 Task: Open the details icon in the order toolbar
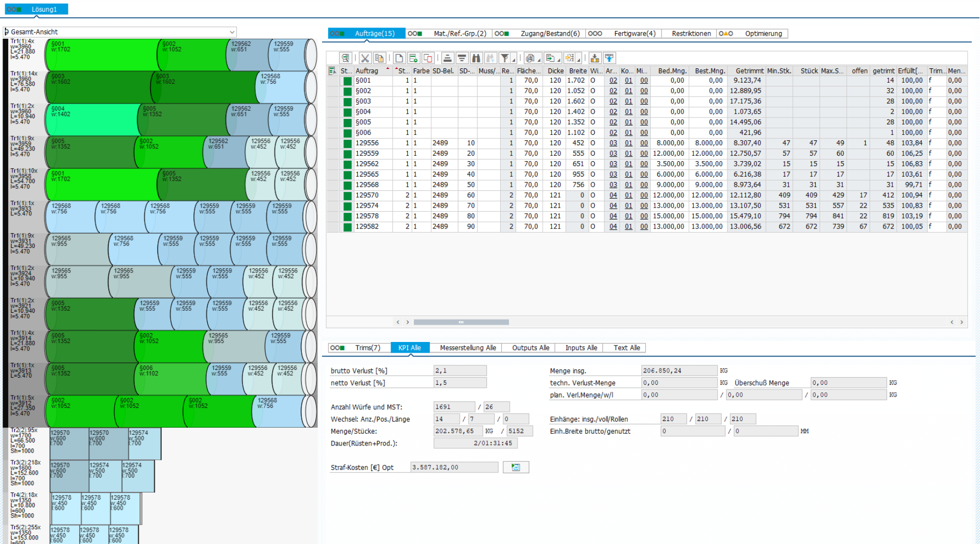coord(346,58)
